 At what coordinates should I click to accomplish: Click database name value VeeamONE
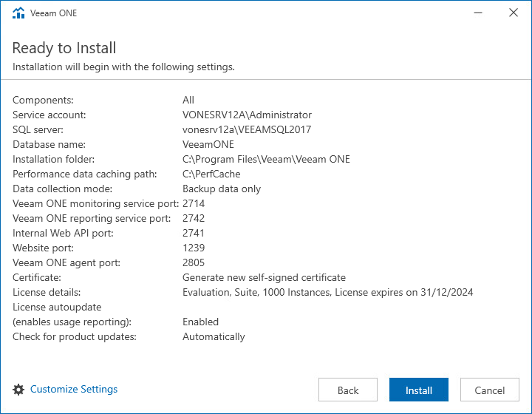tap(208, 145)
